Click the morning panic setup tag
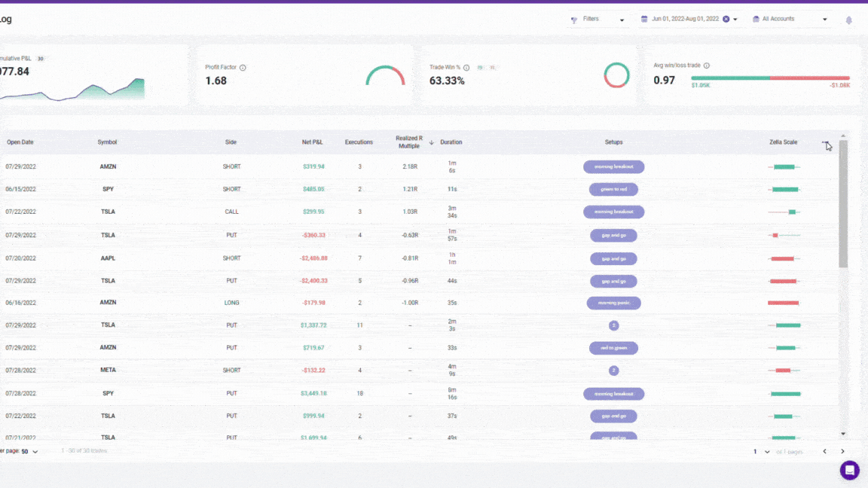 (x=613, y=303)
